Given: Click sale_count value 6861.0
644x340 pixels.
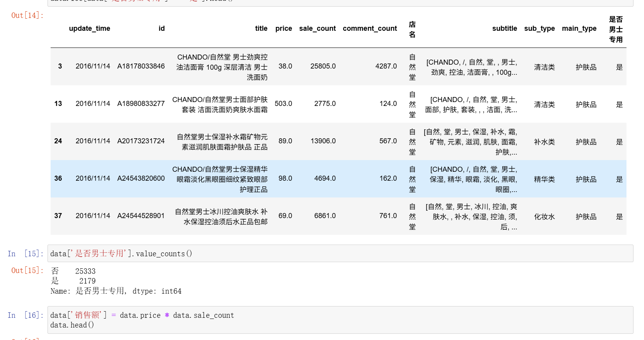Looking at the screenshot, I should pyautogui.click(x=325, y=216).
